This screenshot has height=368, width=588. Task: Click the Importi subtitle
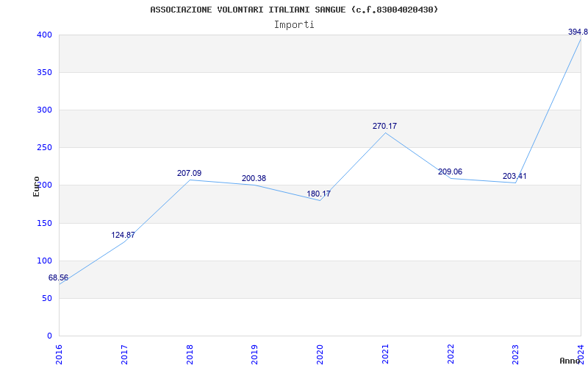click(x=294, y=25)
